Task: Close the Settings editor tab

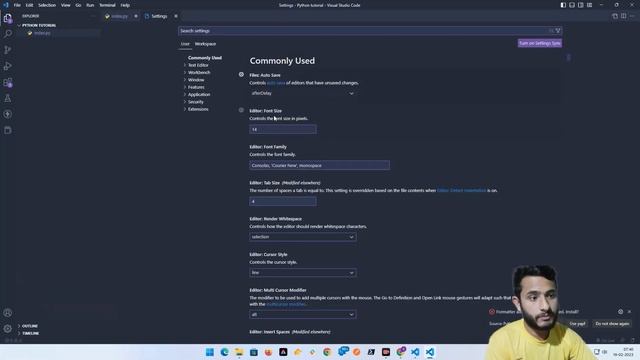Action: click(x=176, y=16)
